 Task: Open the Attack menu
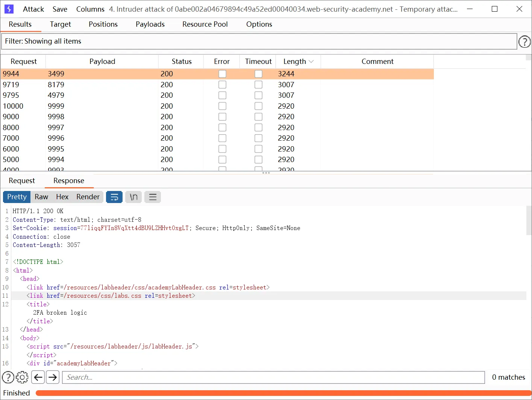pyautogui.click(x=33, y=9)
